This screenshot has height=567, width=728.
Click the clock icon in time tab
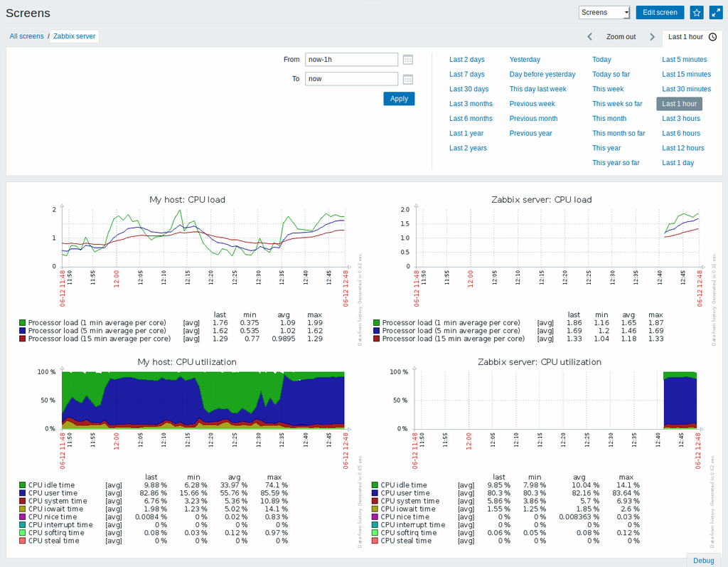[712, 37]
